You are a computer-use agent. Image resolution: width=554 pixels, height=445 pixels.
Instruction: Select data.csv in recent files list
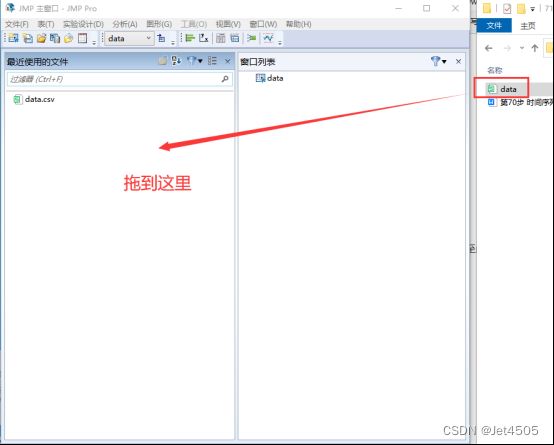[x=34, y=99]
